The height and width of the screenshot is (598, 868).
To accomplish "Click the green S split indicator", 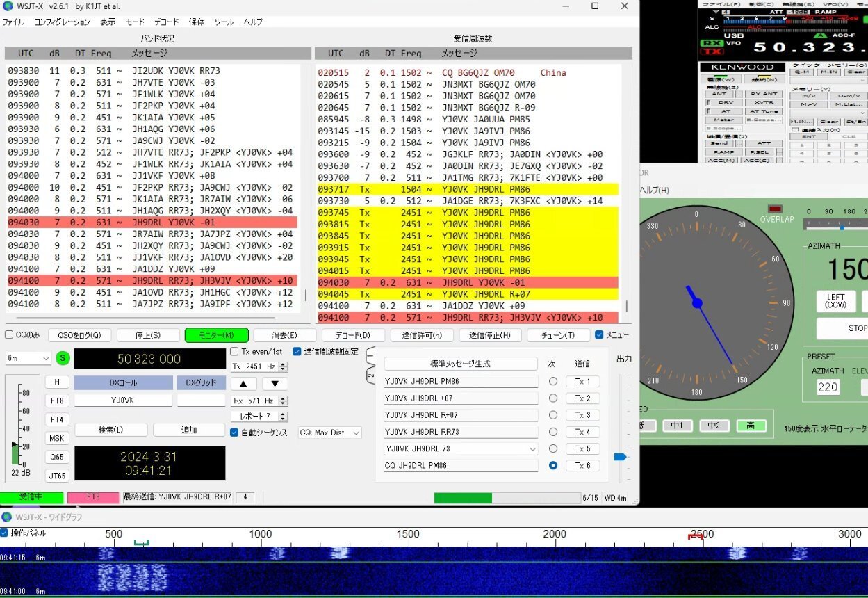I will (63, 359).
